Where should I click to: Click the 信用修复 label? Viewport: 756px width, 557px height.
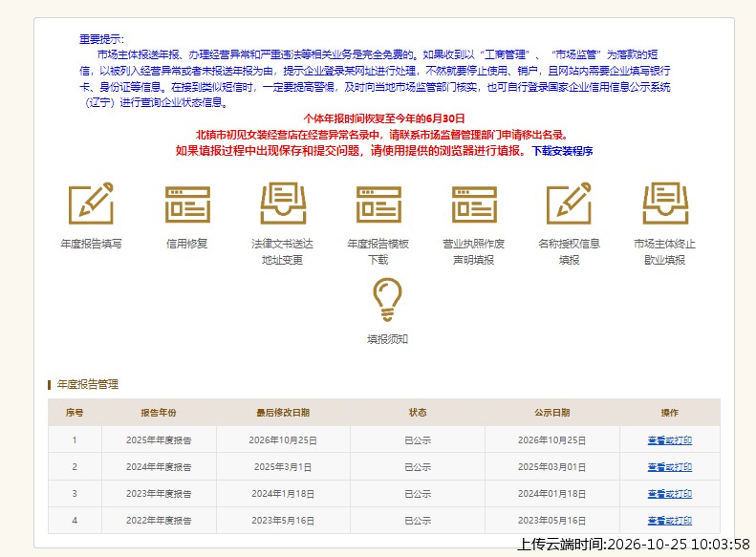187,244
